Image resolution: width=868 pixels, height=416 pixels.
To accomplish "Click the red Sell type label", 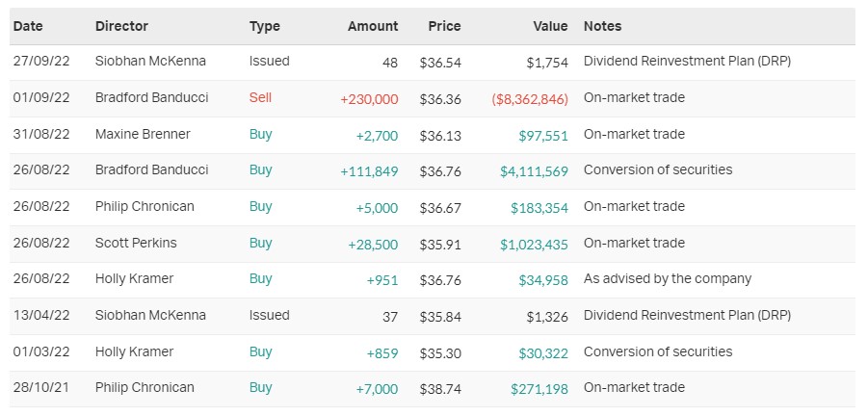I will (x=260, y=98).
